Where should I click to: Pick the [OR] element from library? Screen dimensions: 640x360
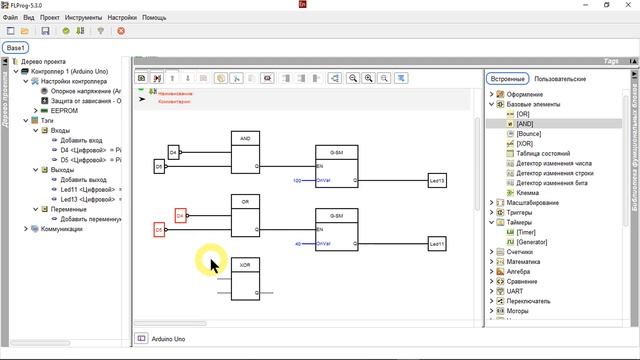[x=523, y=114]
